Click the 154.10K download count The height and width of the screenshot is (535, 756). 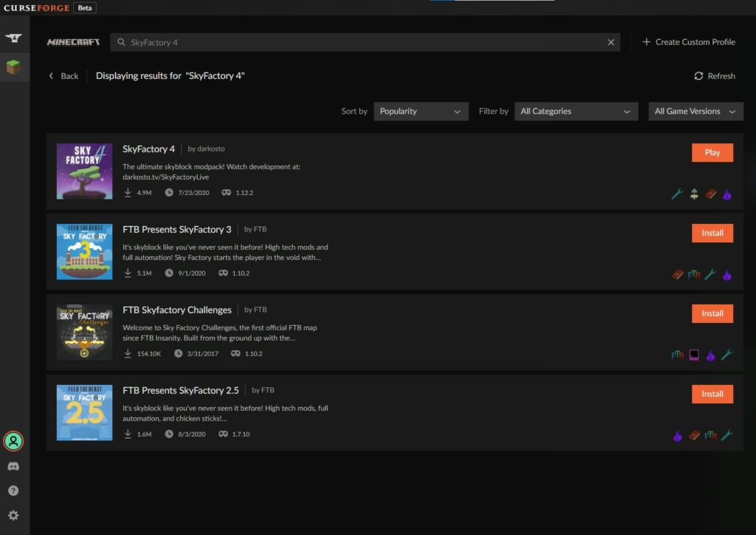tap(149, 354)
